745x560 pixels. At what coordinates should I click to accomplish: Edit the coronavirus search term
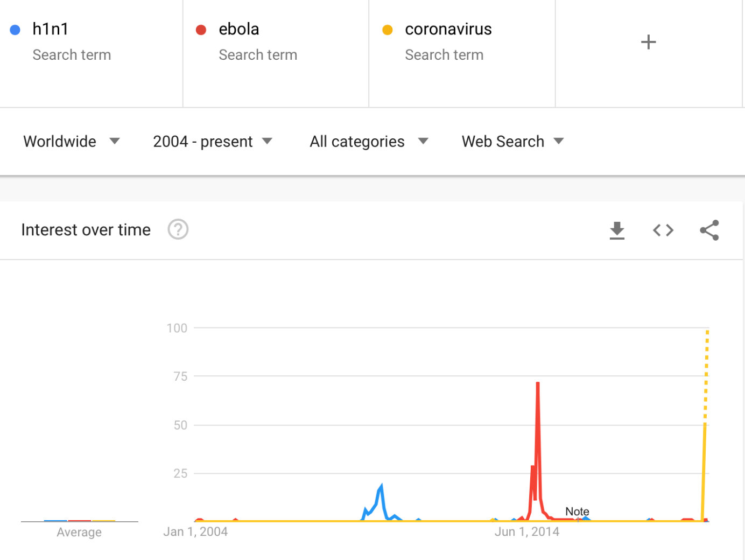tap(448, 29)
